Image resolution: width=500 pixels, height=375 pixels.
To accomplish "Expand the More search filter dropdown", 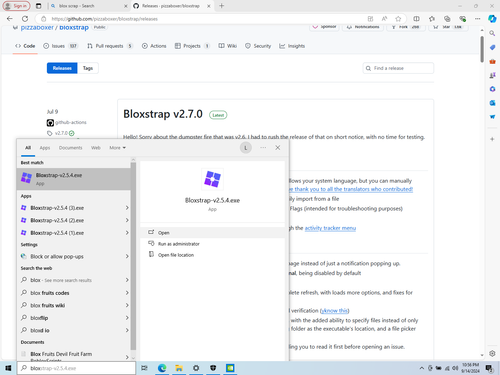I will pyautogui.click(x=117, y=148).
